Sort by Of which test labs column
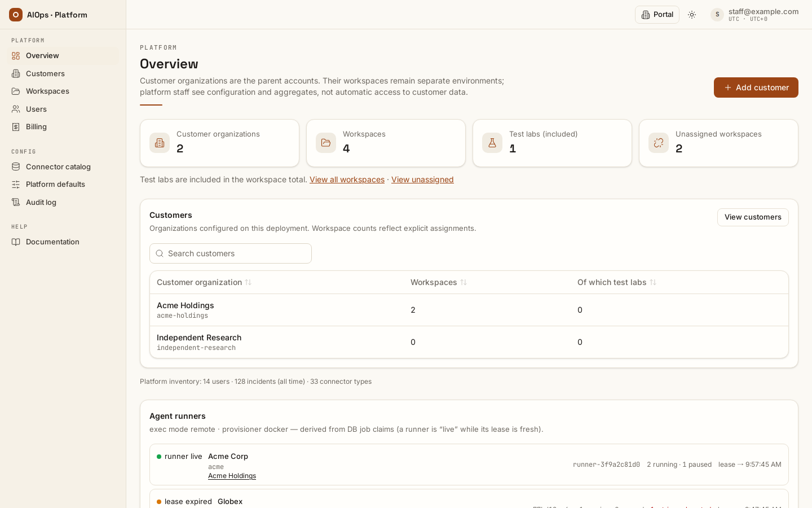Viewport: 812px width, 508px height. coord(617,282)
